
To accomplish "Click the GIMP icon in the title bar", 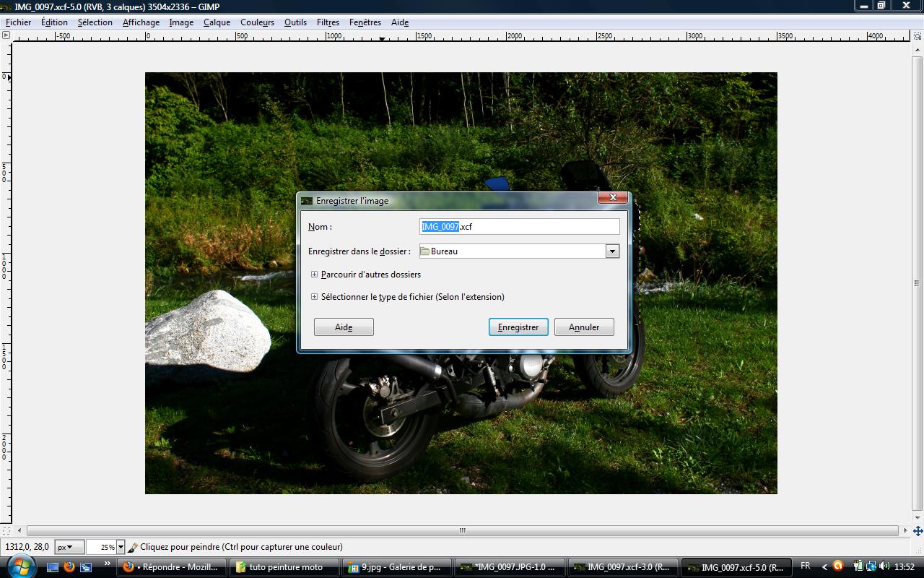I will point(6,7).
